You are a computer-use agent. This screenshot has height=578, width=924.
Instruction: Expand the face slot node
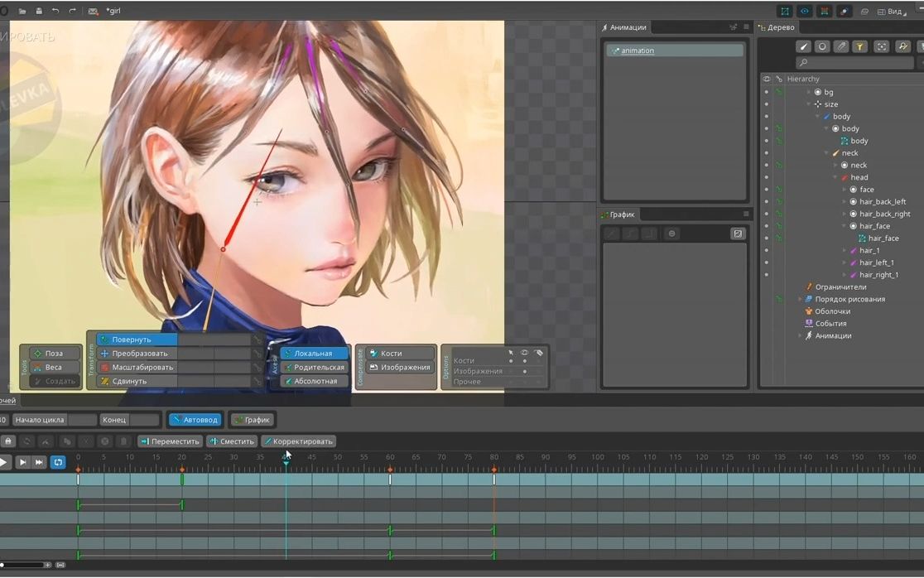point(845,189)
